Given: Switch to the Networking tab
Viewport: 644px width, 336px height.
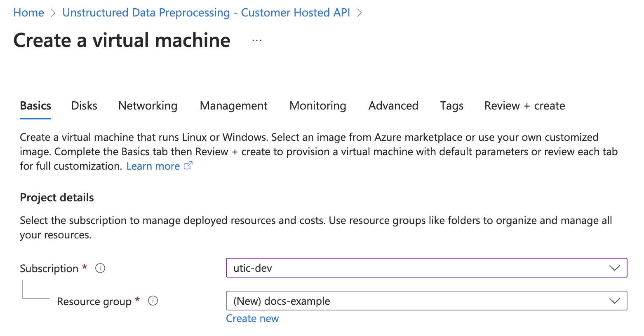Looking at the screenshot, I should pos(148,106).
